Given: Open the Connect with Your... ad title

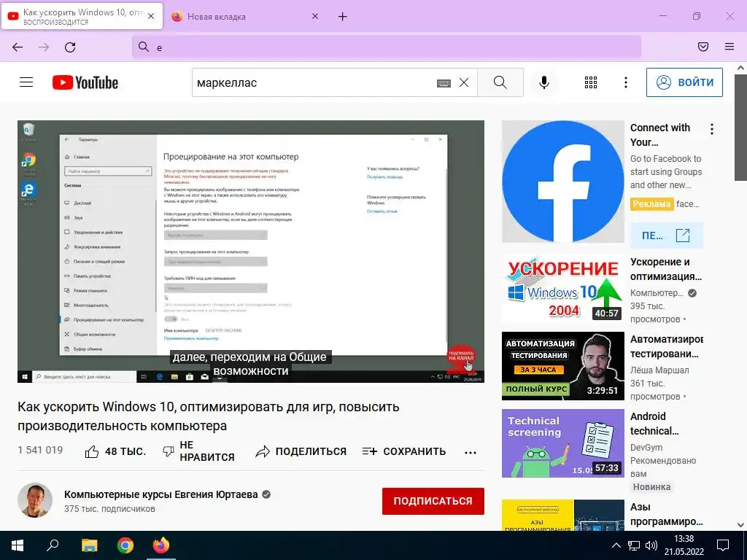Looking at the screenshot, I should click(659, 135).
